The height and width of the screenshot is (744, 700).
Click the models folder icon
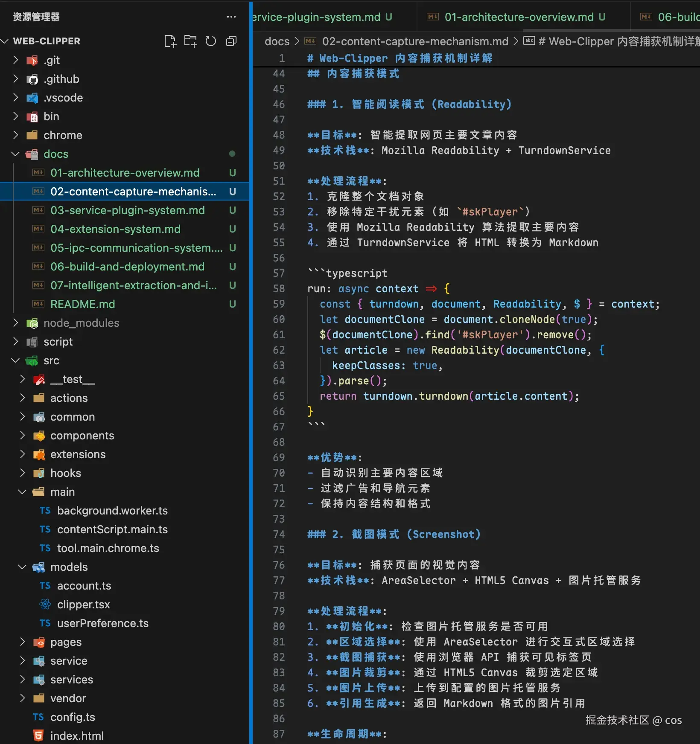coord(39,567)
